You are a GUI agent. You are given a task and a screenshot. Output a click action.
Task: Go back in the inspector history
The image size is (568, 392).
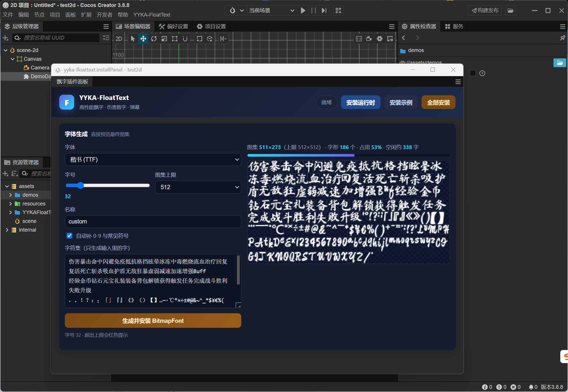[x=403, y=38]
